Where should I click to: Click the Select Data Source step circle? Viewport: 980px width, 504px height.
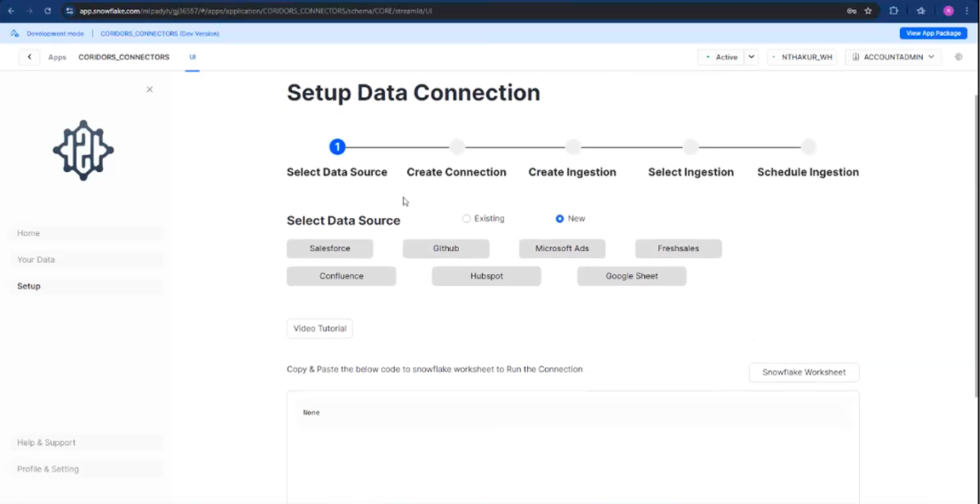(337, 146)
